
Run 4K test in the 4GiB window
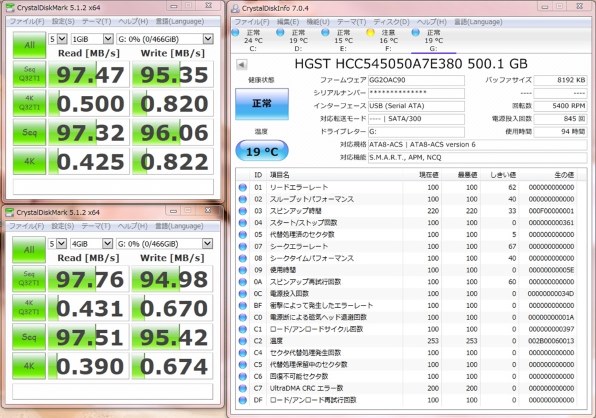pyautogui.click(x=29, y=366)
